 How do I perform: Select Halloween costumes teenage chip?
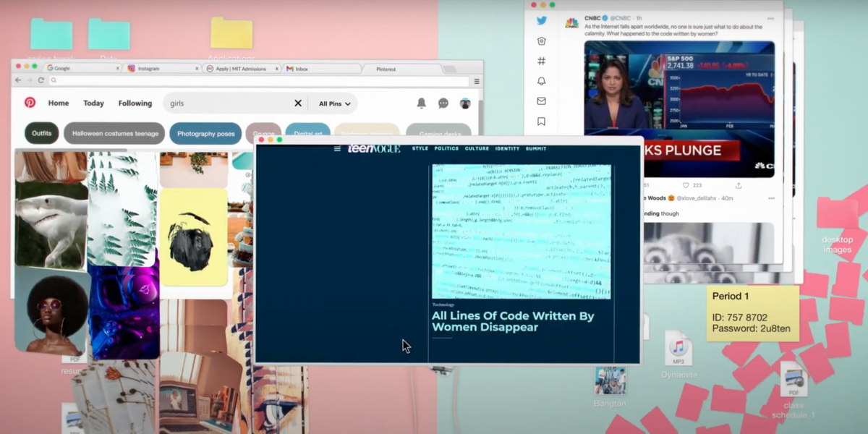(x=114, y=133)
